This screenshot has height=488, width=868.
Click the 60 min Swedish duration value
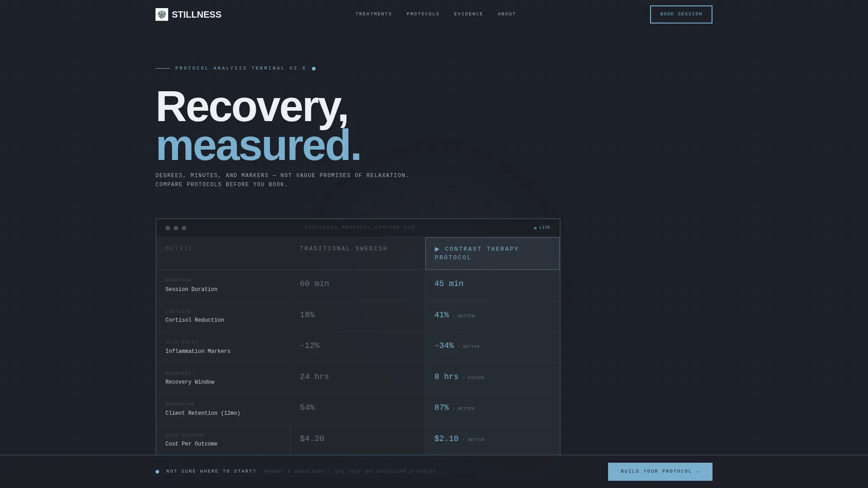[314, 284]
